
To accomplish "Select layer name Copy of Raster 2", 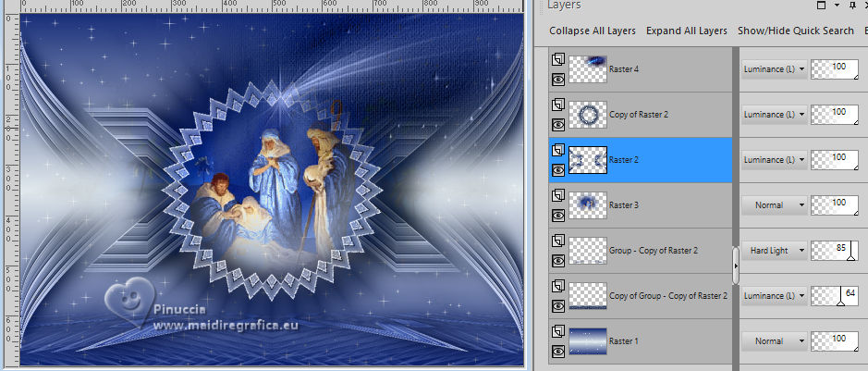I will click(638, 115).
